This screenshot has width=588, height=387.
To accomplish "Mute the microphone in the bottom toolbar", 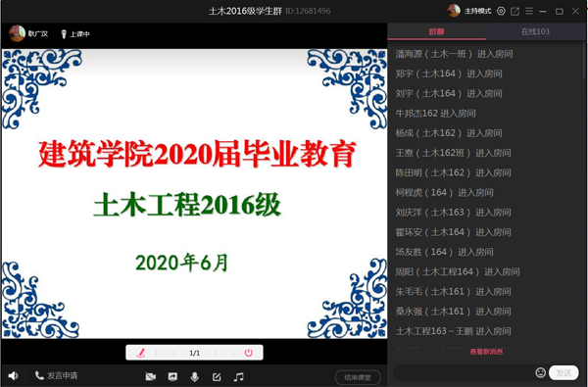I will 195,376.
